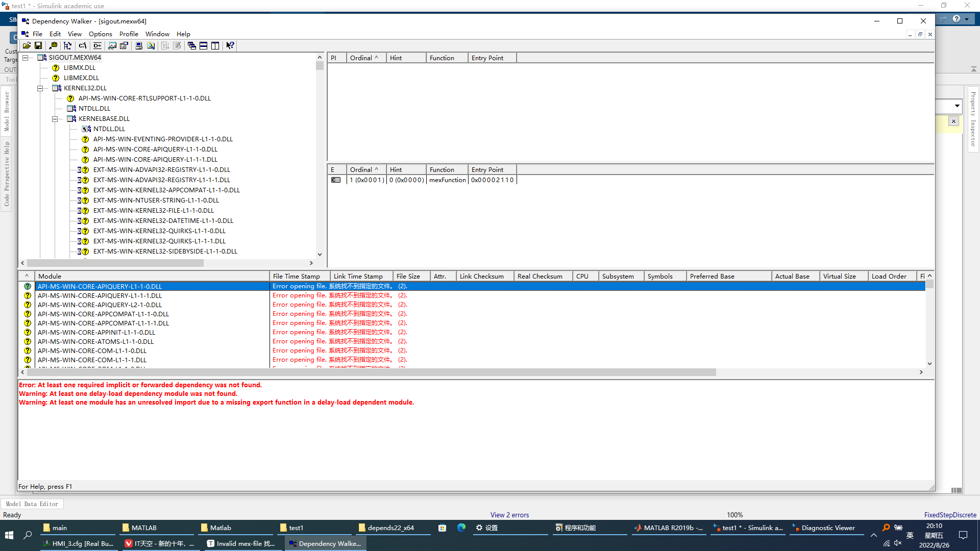Viewport: 980px width, 551px height.
Task: Open Simulink Help question mark button
Action: tap(957, 19)
